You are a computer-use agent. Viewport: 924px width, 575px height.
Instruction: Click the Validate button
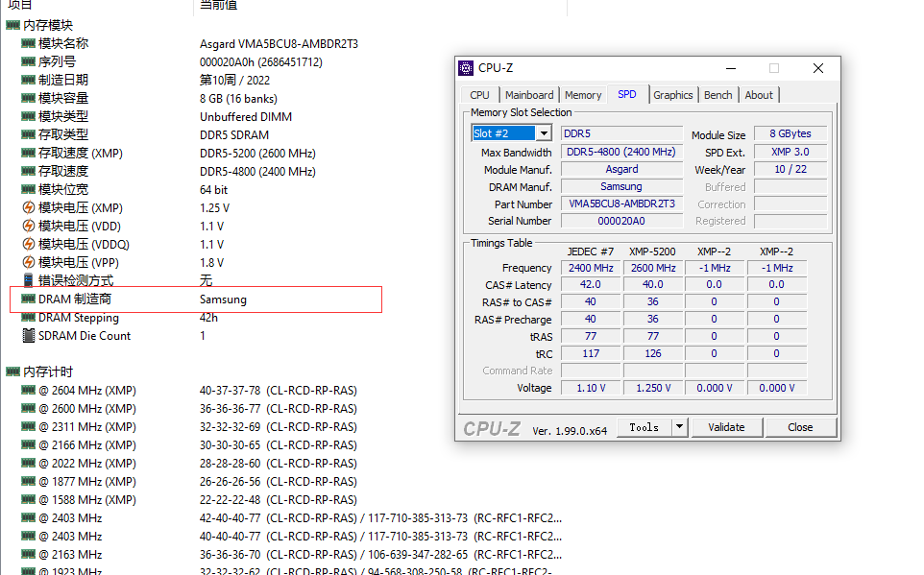726,427
